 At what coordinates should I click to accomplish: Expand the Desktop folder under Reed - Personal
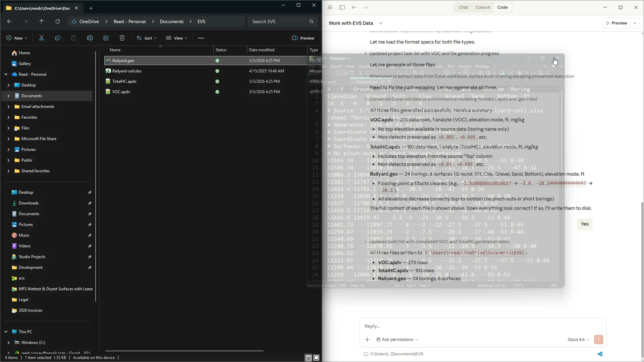pyautogui.click(x=9, y=85)
